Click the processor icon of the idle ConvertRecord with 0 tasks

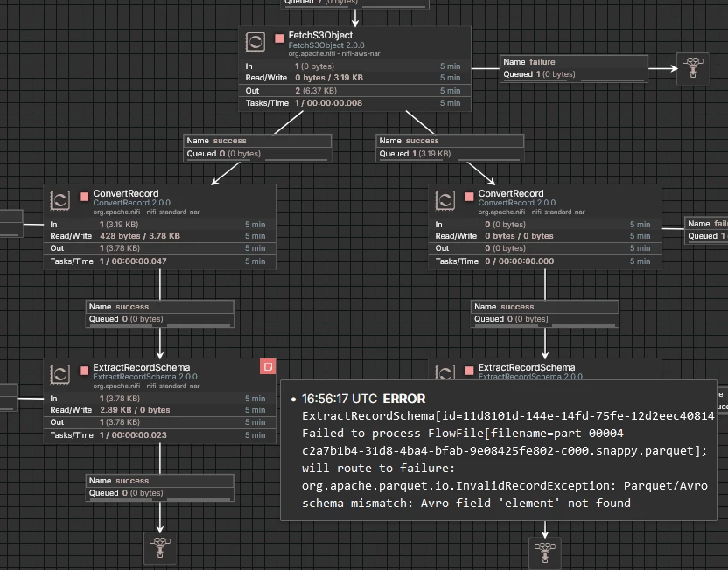coord(444,200)
